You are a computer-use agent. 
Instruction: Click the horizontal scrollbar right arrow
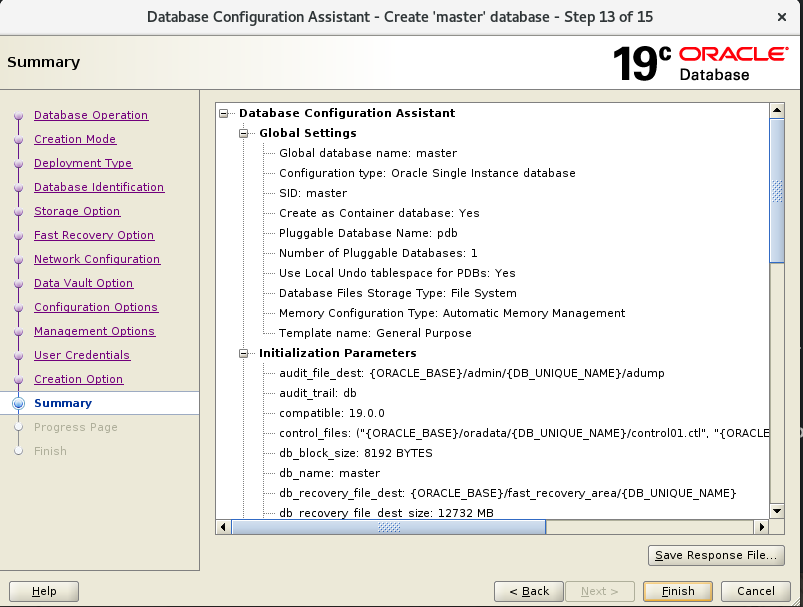point(762,527)
